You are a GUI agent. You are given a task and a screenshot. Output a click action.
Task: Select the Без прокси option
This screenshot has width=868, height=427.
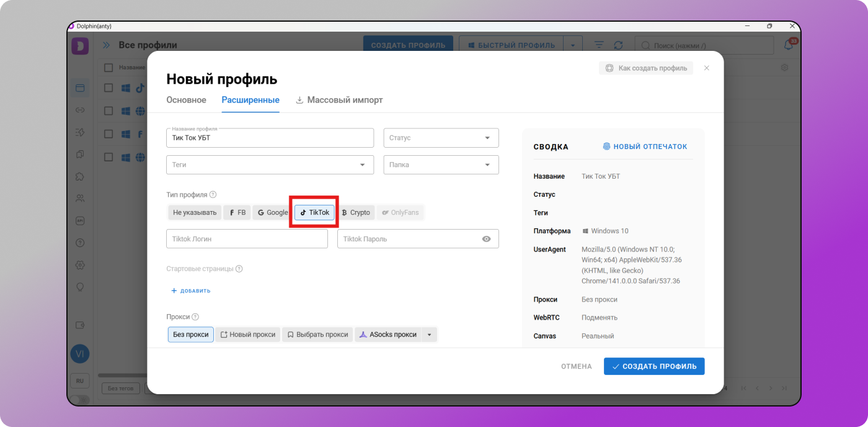(x=190, y=334)
